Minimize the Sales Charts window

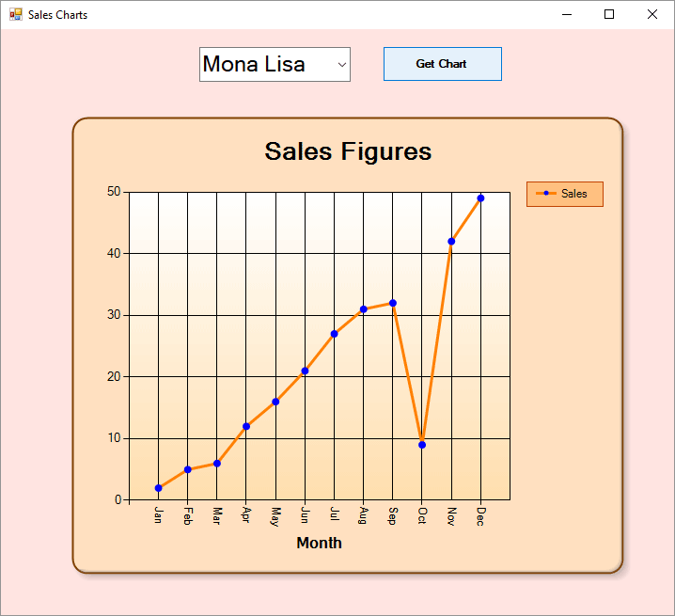(567, 14)
